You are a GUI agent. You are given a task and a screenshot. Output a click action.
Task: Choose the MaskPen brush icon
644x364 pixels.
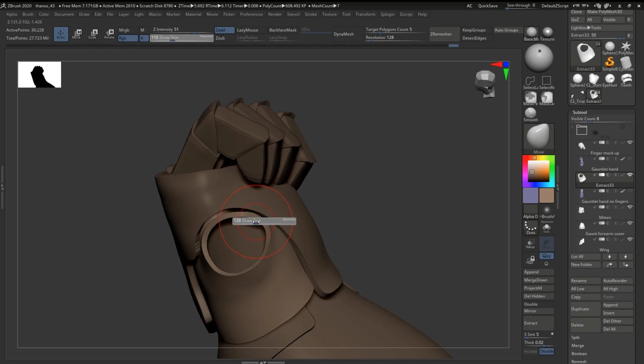tap(531, 98)
